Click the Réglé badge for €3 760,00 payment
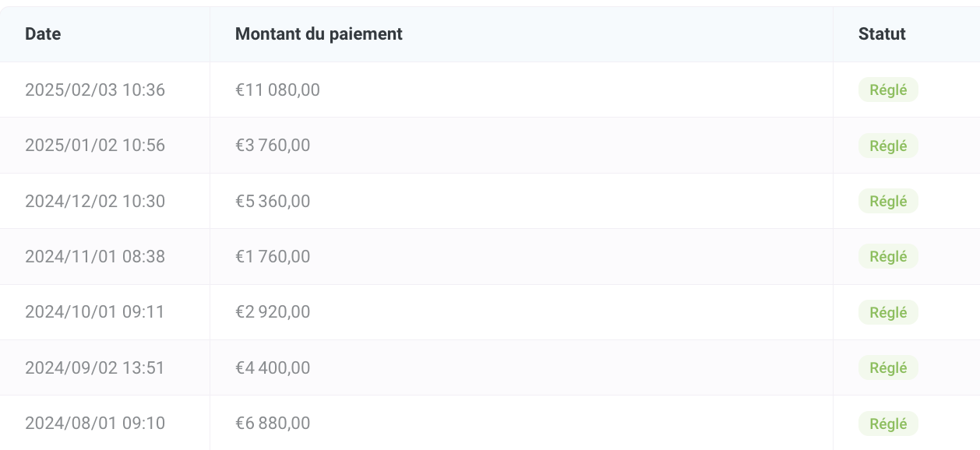This screenshot has width=980, height=450. pos(888,146)
